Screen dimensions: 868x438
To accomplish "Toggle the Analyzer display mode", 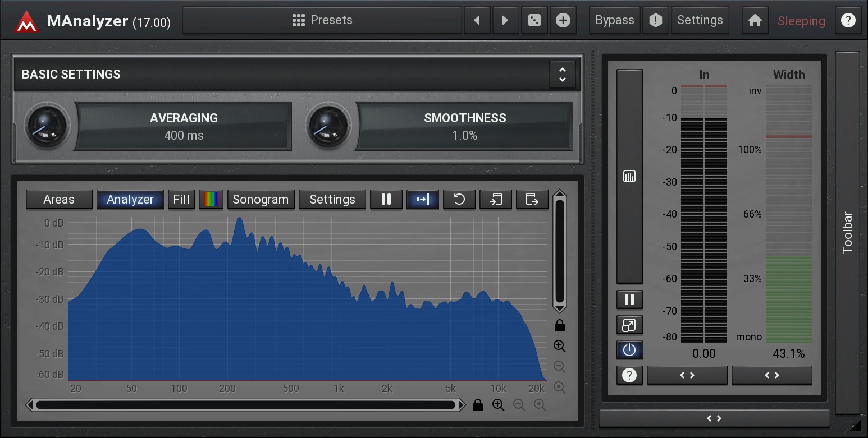I will (130, 199).
